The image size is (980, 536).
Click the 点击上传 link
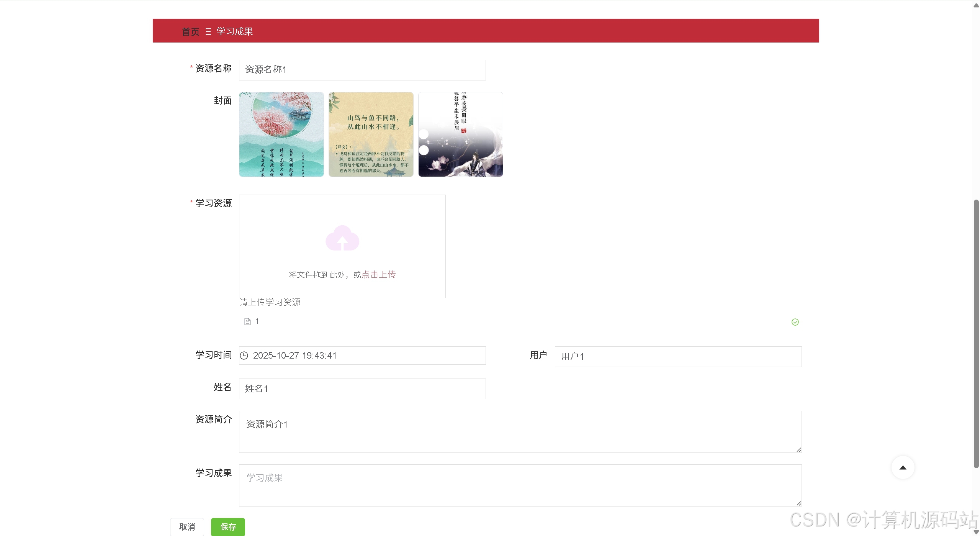pos(378,274)
